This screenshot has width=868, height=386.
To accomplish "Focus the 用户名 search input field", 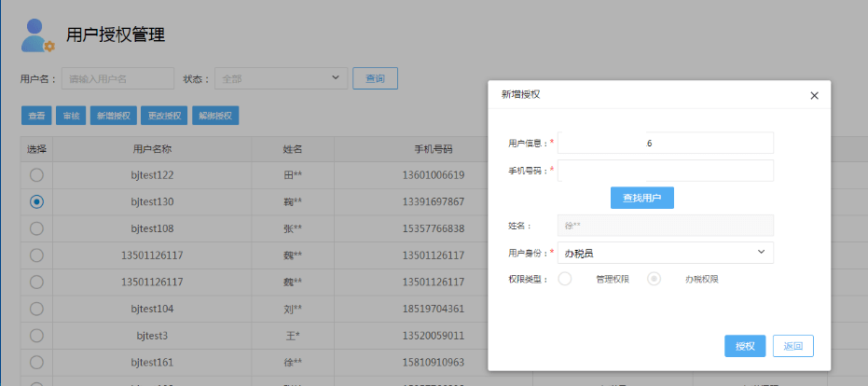I will [x=117, y=79].
